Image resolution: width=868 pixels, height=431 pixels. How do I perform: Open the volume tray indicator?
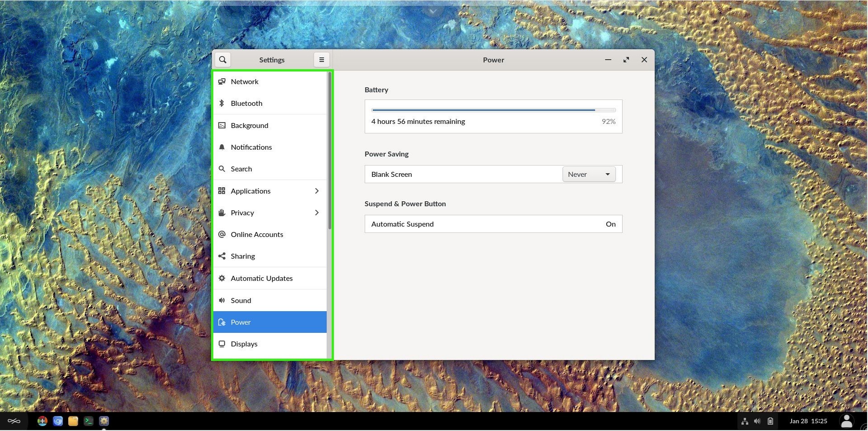[757, 421]
